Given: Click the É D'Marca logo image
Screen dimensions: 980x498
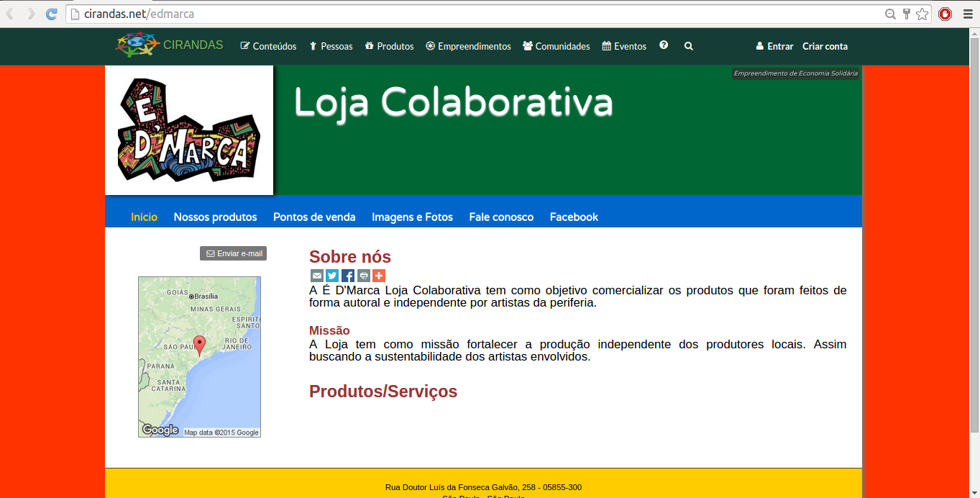Looking at the screenshot, I should coord(189,130).
